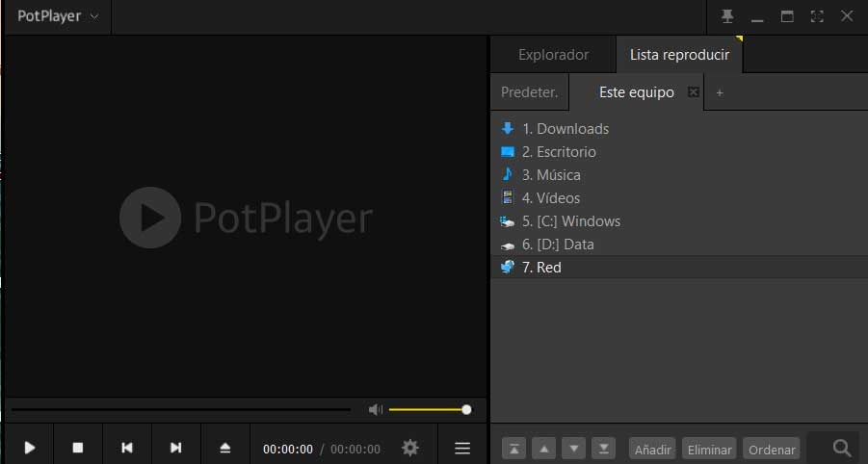Open the PotPlayer main menu dropdown

point(58,16)
